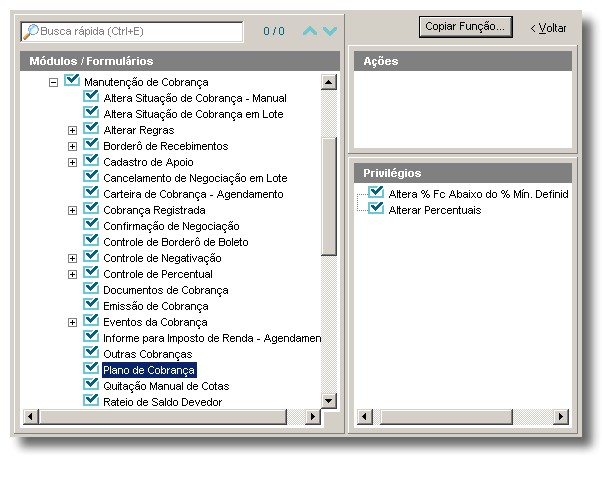Select Altera % Fc Abaixo do % Mín text
Screen dimensions: 602x487
click(478, 194)
